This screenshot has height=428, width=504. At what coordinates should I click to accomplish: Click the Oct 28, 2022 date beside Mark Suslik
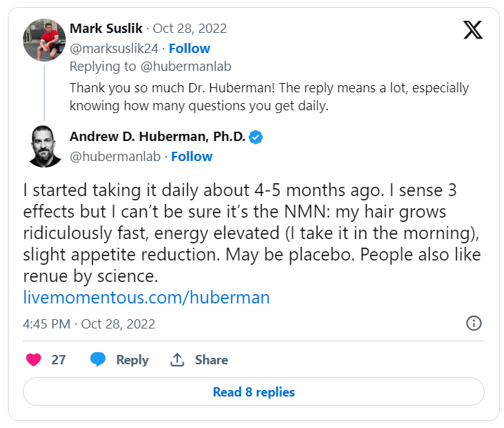(191, 29)
